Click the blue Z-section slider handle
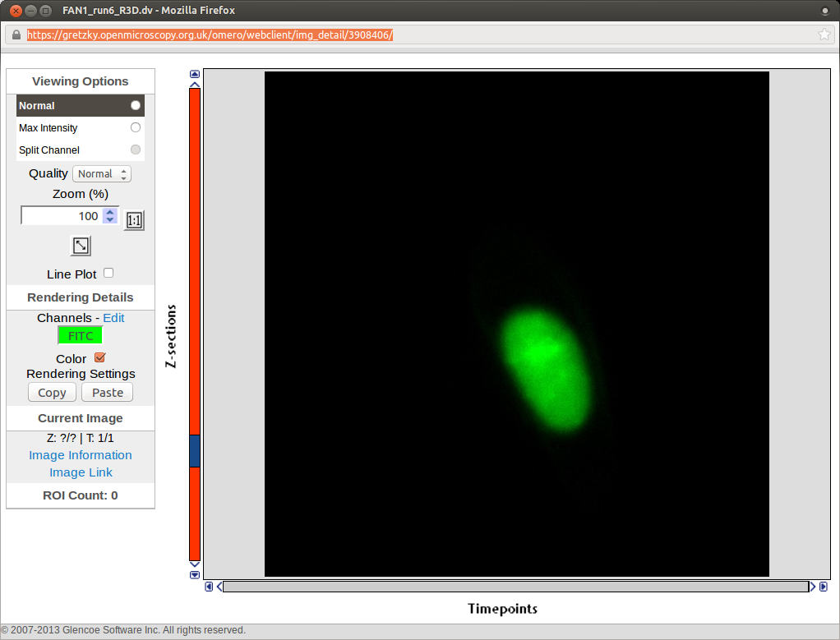The width and height of the screenshot is (840, 640). point(195,451)
